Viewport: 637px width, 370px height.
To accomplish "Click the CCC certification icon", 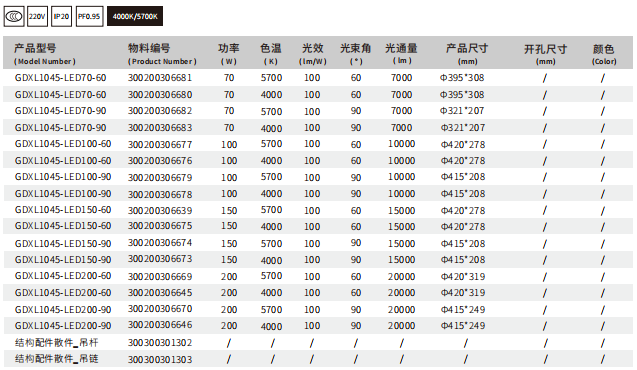I will pyautogui.click(x=14, y=17).
